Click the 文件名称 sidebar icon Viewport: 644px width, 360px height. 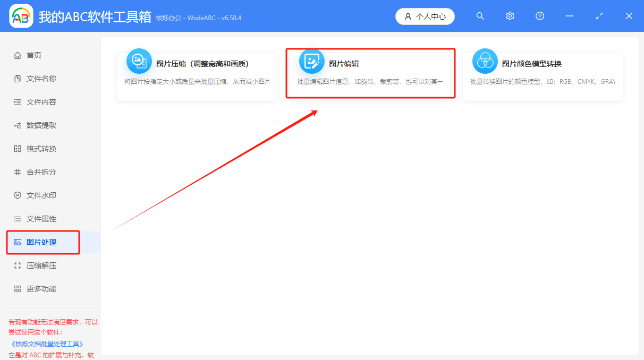point(18,79)
